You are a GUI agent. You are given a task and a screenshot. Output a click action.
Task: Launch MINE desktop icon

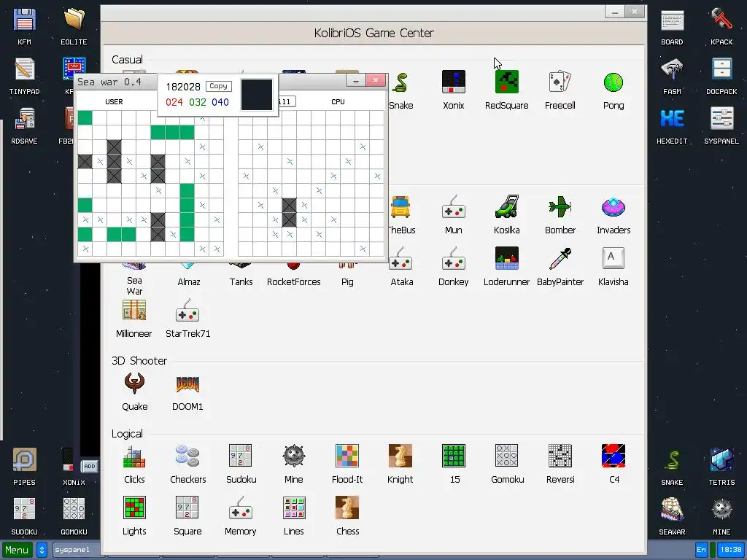721,516
